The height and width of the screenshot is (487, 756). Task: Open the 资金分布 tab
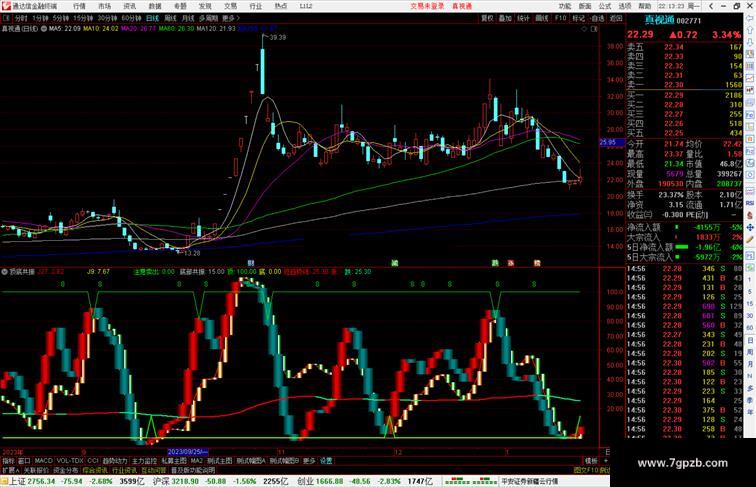coord(66,470)
